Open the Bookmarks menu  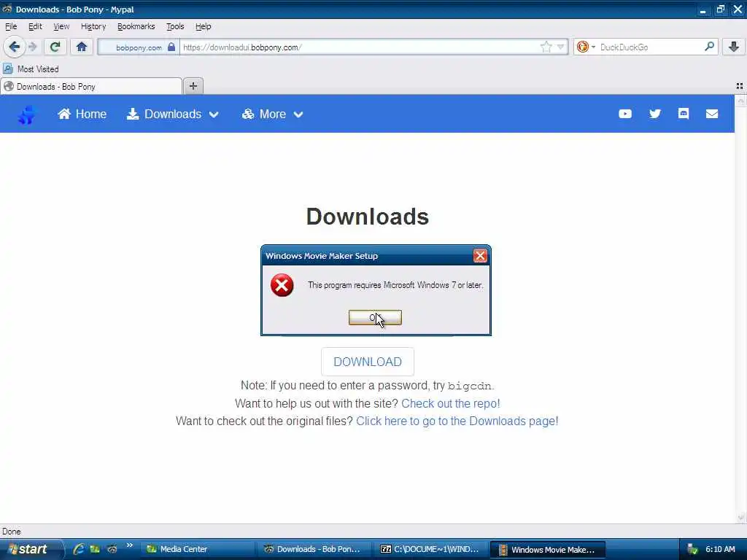136,27
